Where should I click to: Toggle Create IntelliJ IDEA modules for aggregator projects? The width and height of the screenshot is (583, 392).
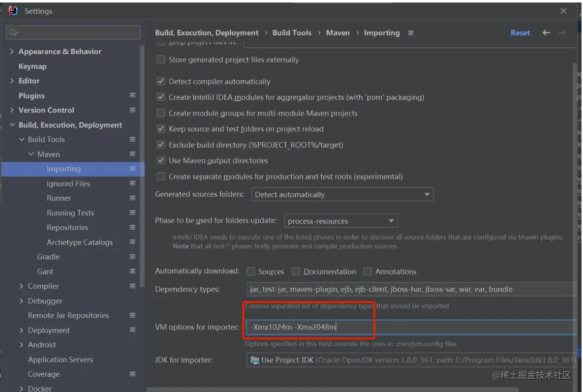pos(161,97)
